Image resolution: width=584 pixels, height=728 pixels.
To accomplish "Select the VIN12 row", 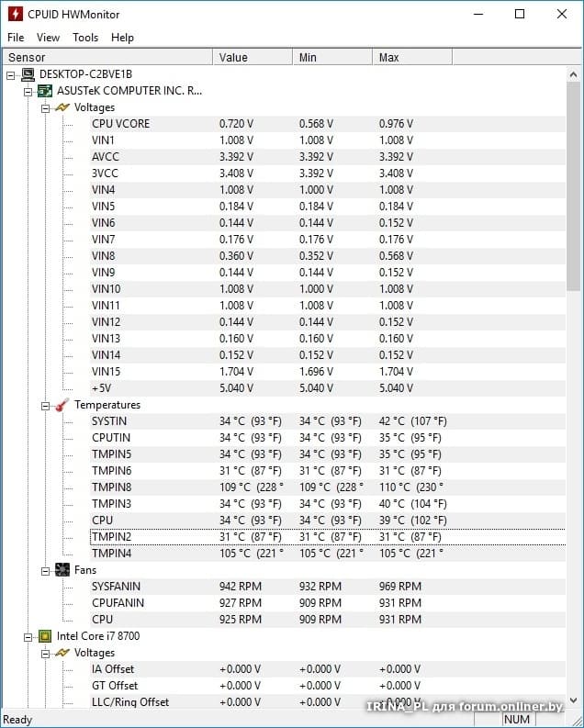I will point(328,322).
